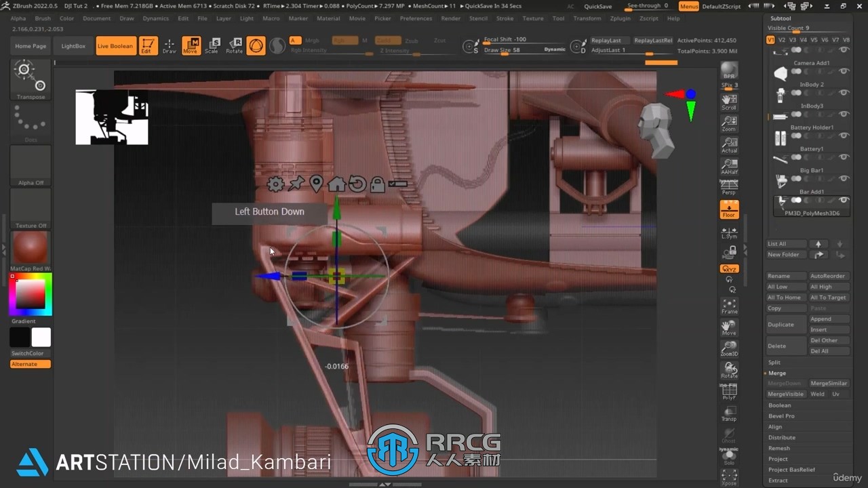Hide the Big Bar1 subtool eye
The width and height of the screenshot is (868, 488).
(844, 157)
